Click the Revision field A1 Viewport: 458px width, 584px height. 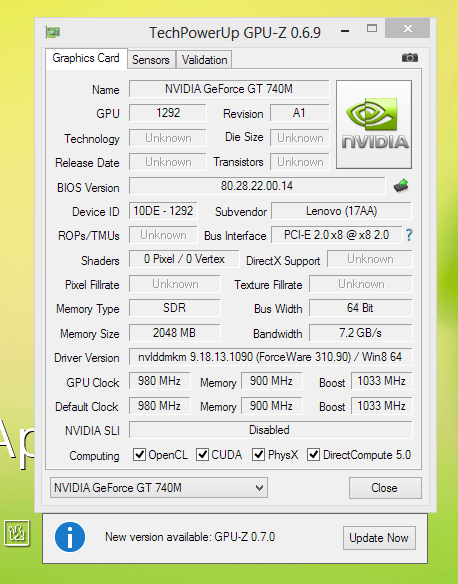[299, 113]
